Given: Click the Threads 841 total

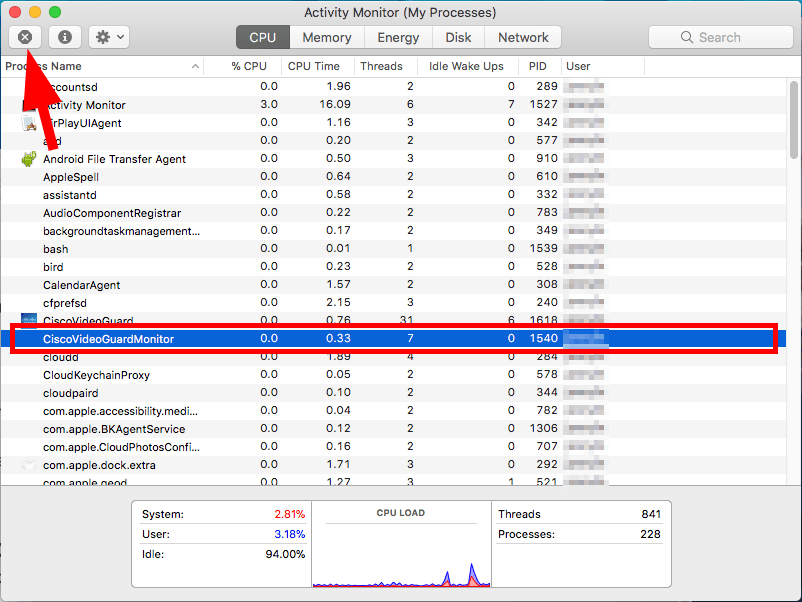Looking at the screenshot, I should (580, 514).
